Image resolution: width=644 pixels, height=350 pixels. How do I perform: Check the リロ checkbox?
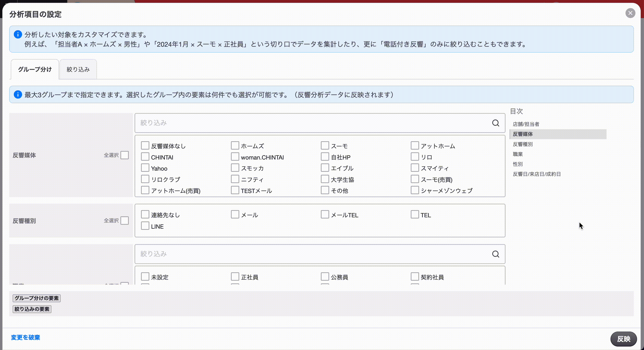[415, 157]
